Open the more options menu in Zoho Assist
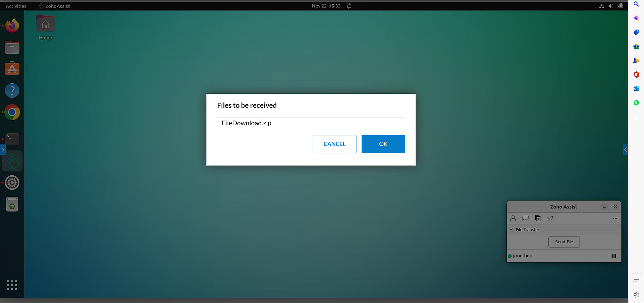Screen dimensions: 644x303 615,218
